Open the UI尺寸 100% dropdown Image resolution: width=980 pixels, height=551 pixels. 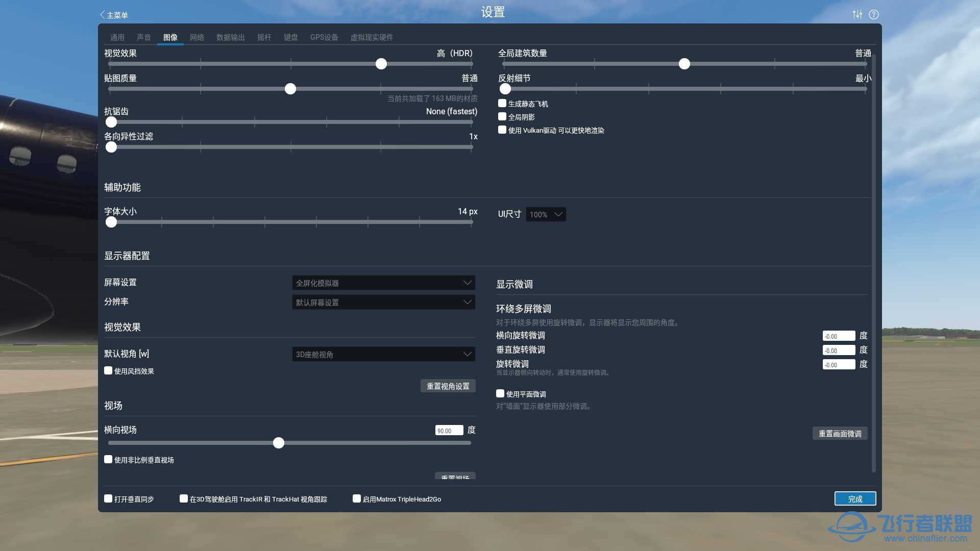tap(546, 214)
